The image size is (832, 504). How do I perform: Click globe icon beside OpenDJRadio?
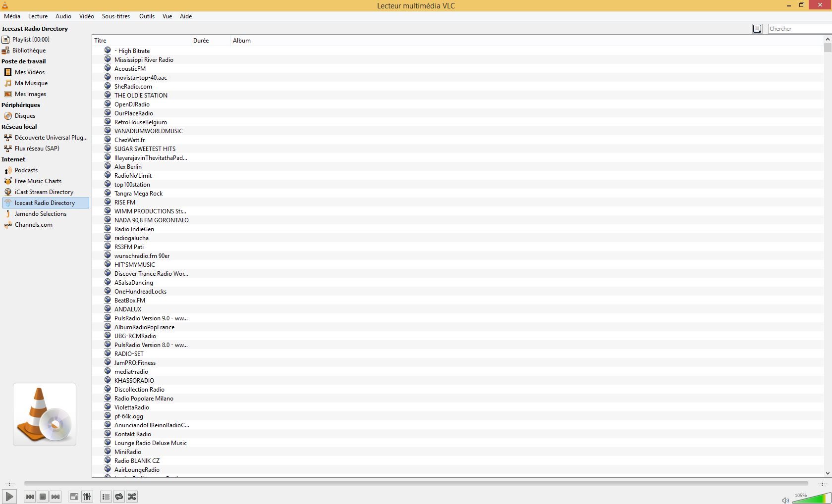[x=108, y=104]
